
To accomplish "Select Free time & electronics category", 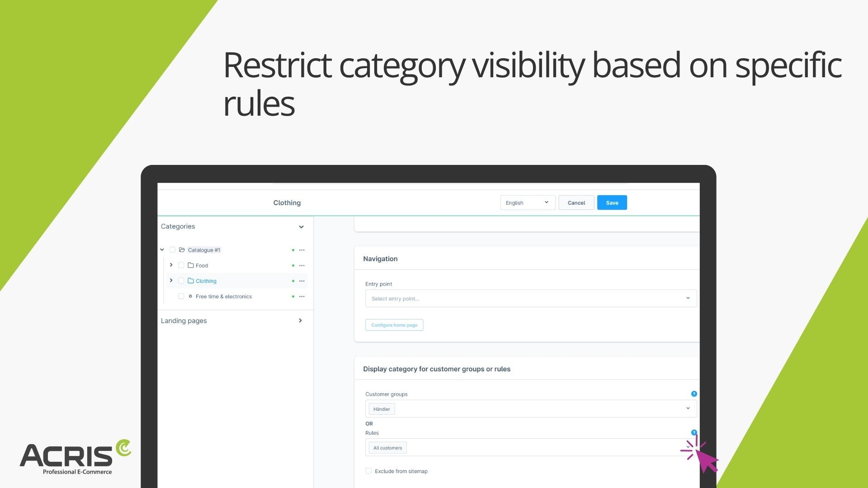I will coord(224,297).
